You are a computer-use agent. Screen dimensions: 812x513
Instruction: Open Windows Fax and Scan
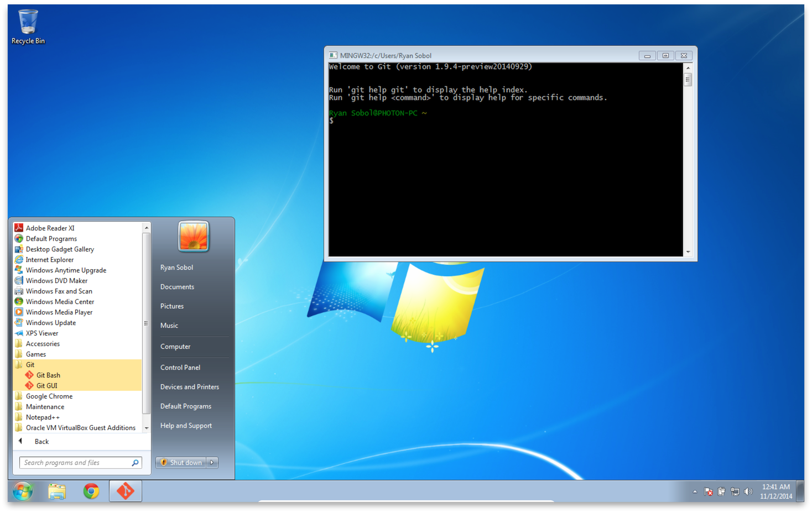click(77, 291)
